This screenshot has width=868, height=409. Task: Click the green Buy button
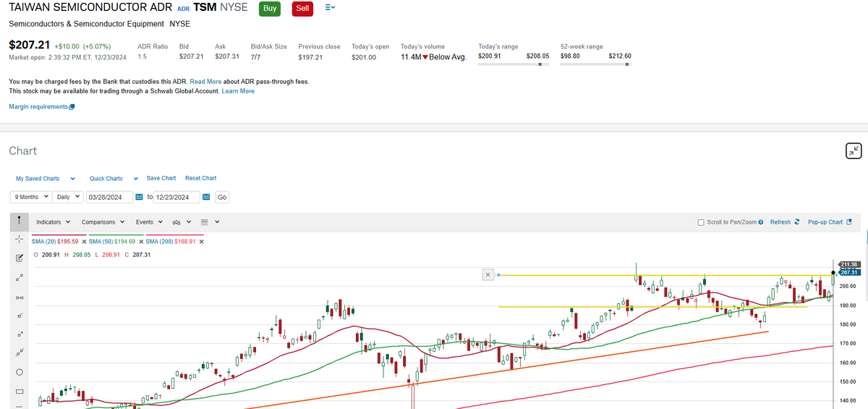(x=270, y=8)
